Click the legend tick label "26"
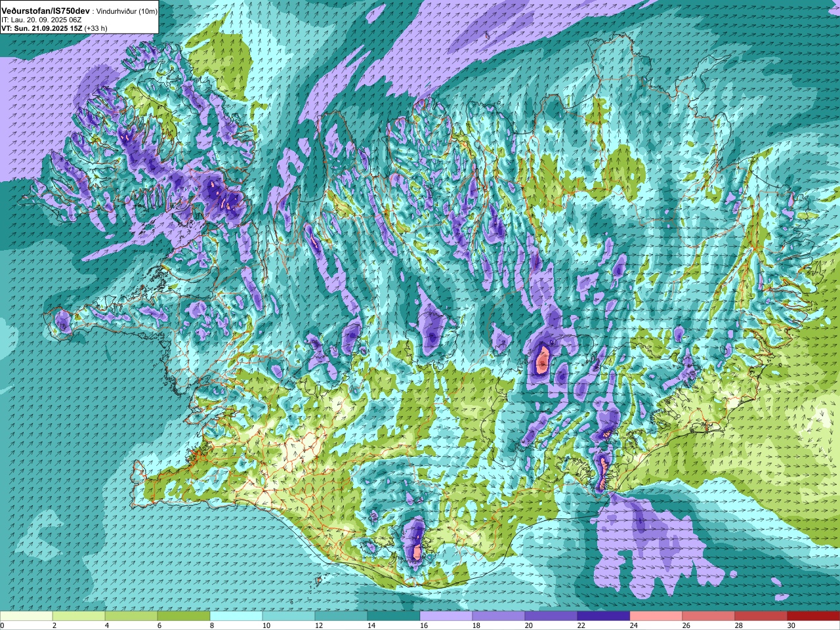The image size is (840, 630). [686, 625]
